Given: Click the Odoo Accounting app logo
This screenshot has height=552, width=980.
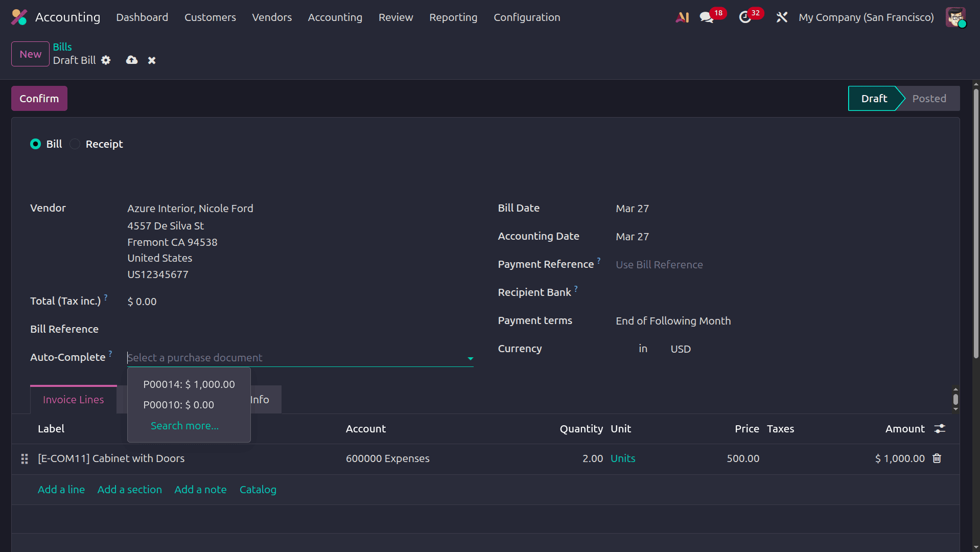Looking at the screenshot, I should 18,17.
